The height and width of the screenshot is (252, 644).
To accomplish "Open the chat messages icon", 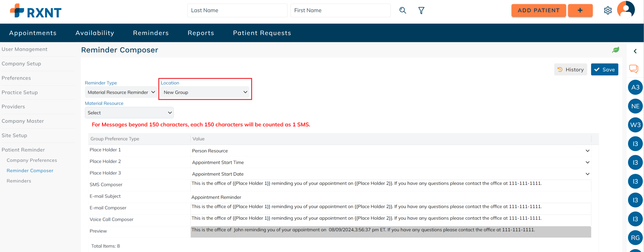I will coord(634,69).
